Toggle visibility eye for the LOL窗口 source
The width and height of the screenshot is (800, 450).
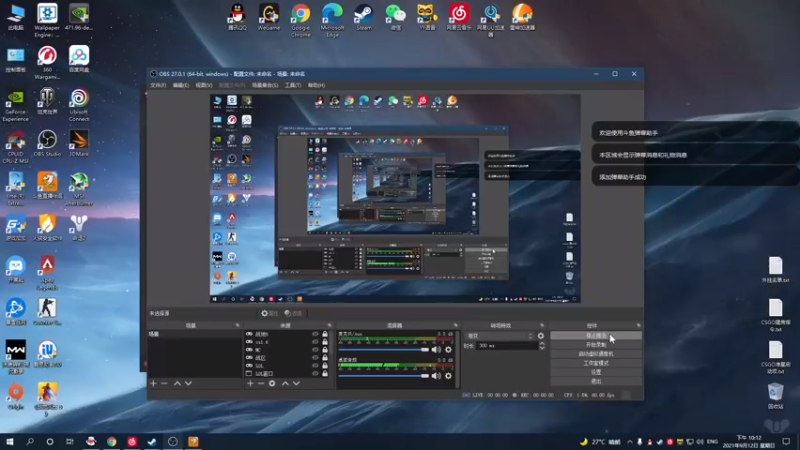point(315,373)
